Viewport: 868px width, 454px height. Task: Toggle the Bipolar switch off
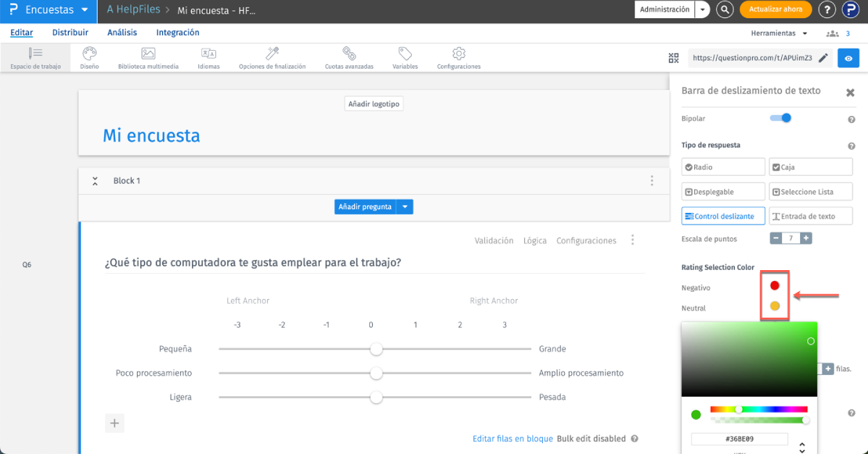pos(781,118)
